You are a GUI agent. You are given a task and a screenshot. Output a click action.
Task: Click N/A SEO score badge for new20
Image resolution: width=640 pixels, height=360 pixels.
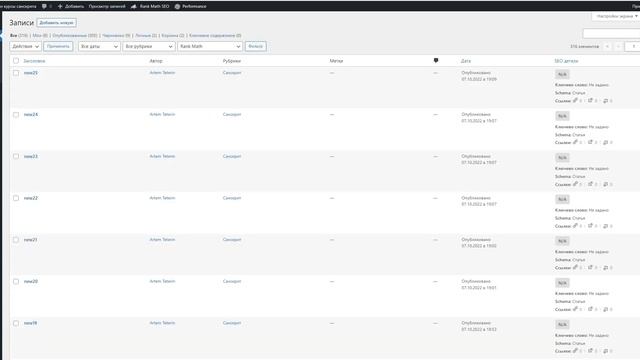click(562, 283)
